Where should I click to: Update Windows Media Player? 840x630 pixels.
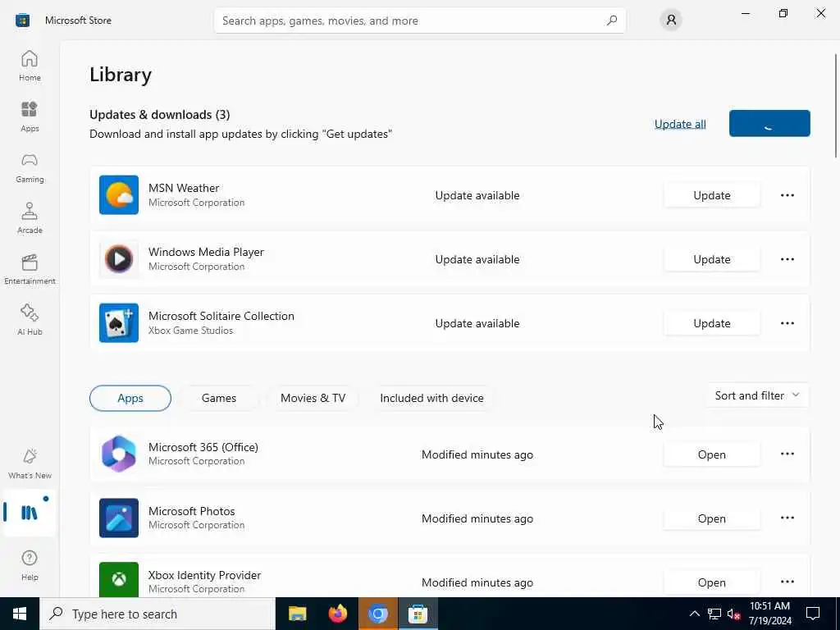(711, 259)
